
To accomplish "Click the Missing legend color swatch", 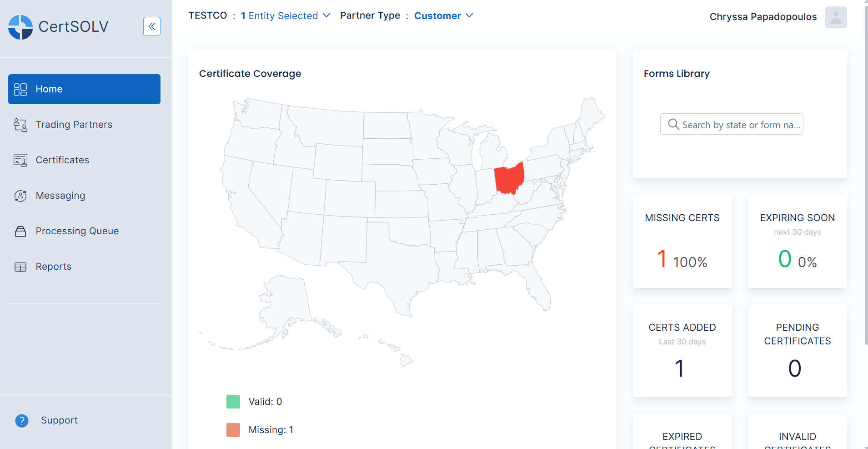I will [x=233, y=429].
